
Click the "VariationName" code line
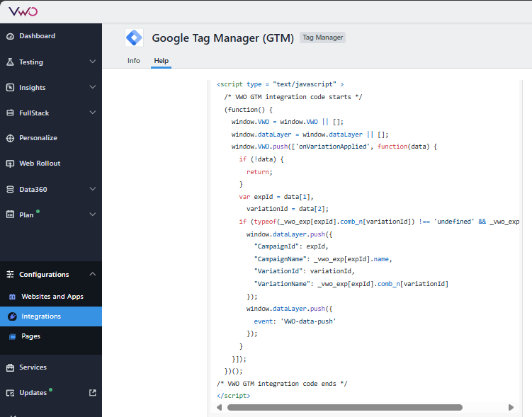click(x=351, y=284)
